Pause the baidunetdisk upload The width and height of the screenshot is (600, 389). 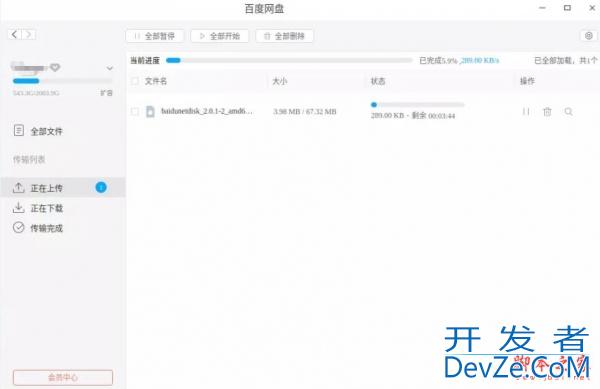click(x=526, y=112)
